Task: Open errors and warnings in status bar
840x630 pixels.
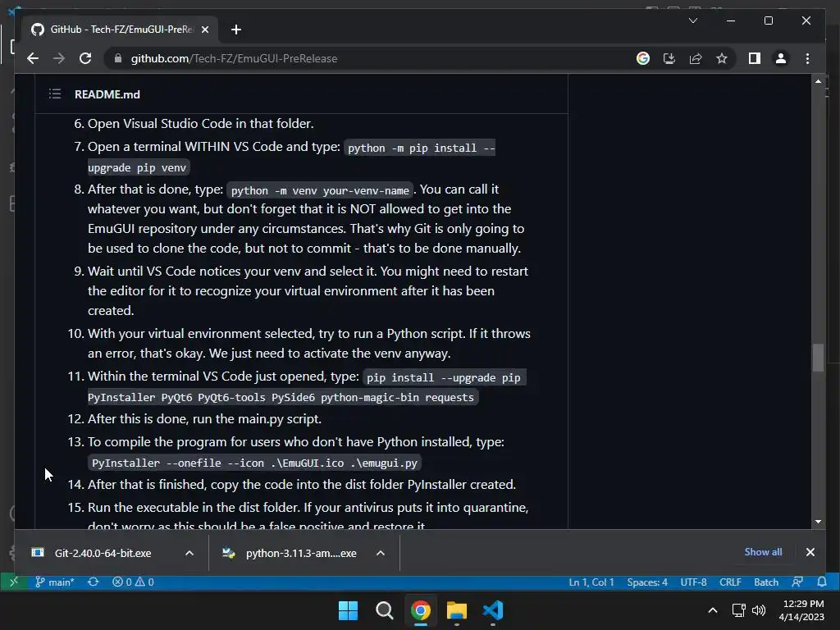Action: [x=133, y=582]
